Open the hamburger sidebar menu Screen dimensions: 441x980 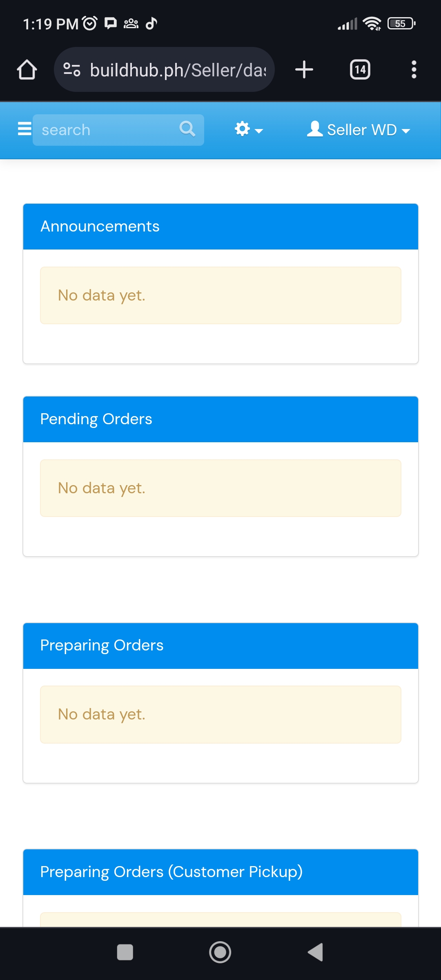pyautogui.click(x=24, y=129)
